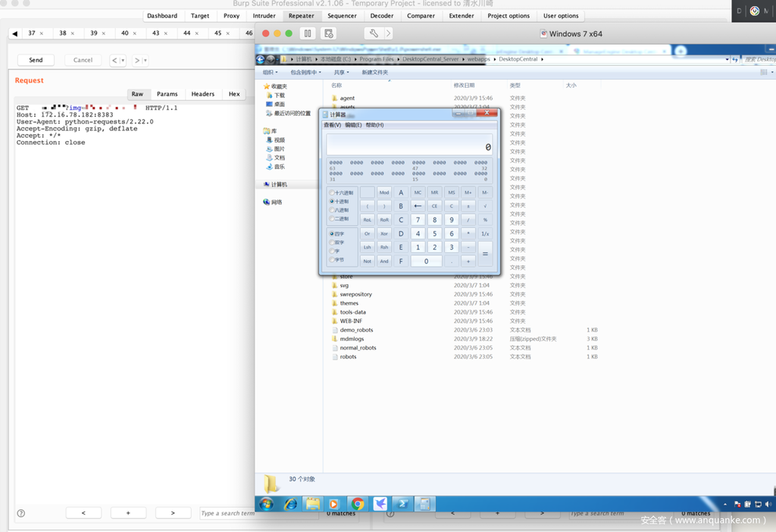The image size is (776, 532).
Task: Expand the 组织 (Organize) dropdown in Explorer
Action: click(271, 73)
